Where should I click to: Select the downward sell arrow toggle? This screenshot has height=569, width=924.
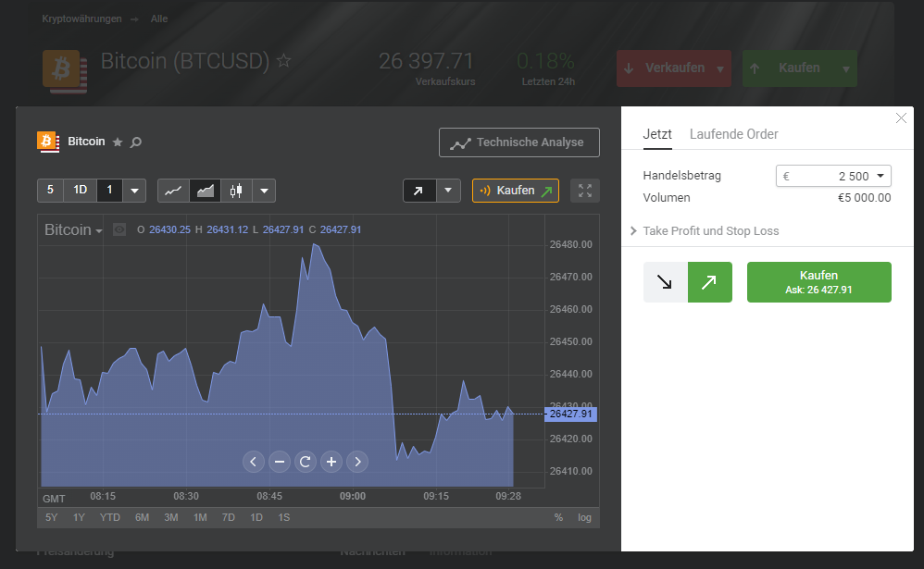point(666,282)
